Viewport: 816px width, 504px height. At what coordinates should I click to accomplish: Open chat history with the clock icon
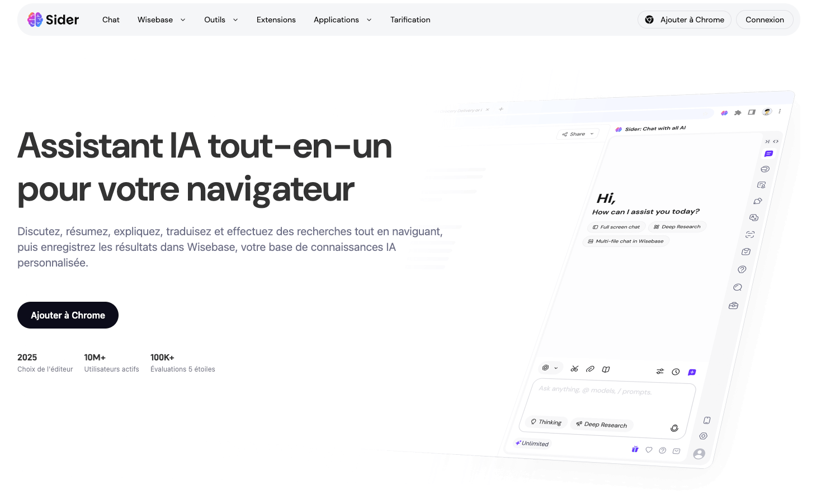[x=676, y=372]
